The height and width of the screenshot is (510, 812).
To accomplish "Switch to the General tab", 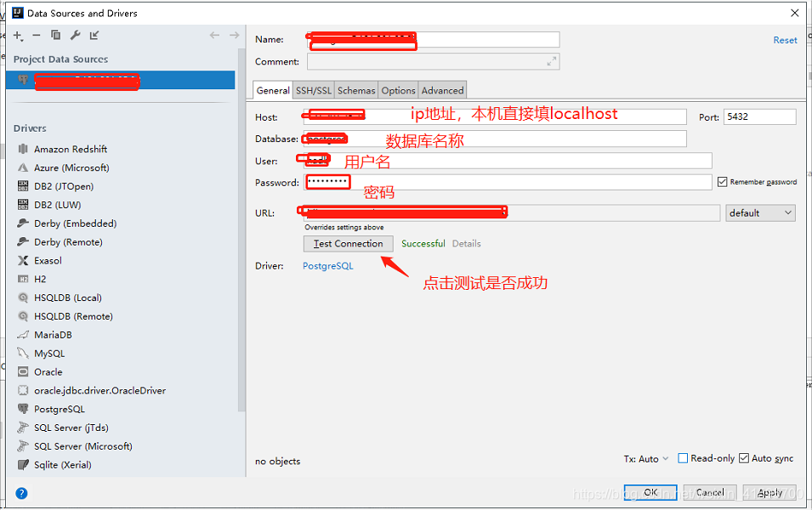I will tap(273, 90).
